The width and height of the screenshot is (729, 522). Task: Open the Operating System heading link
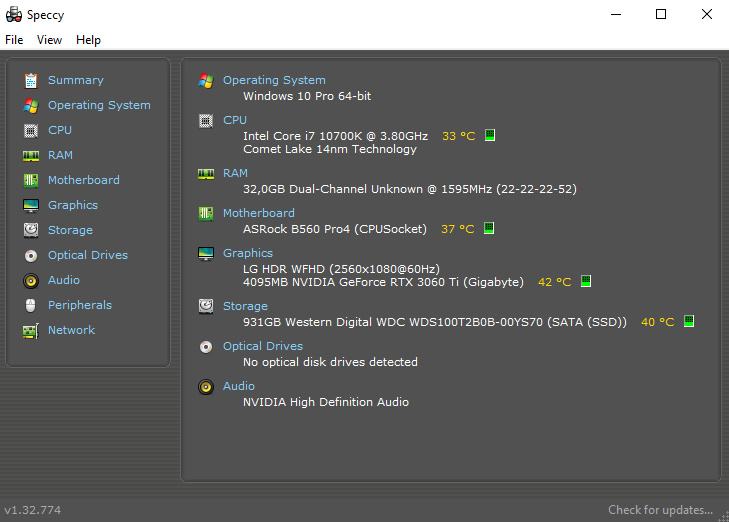274,80
